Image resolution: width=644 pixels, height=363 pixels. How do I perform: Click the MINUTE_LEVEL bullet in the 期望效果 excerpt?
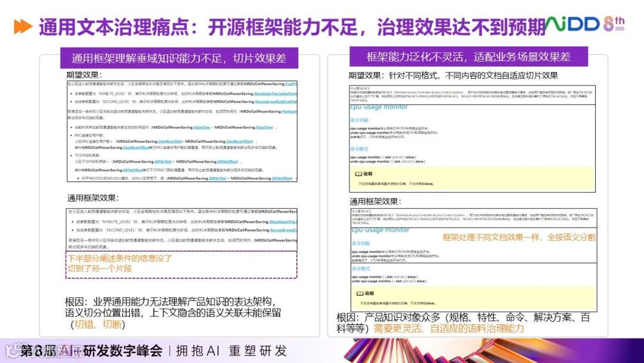(x=184, y=94)
